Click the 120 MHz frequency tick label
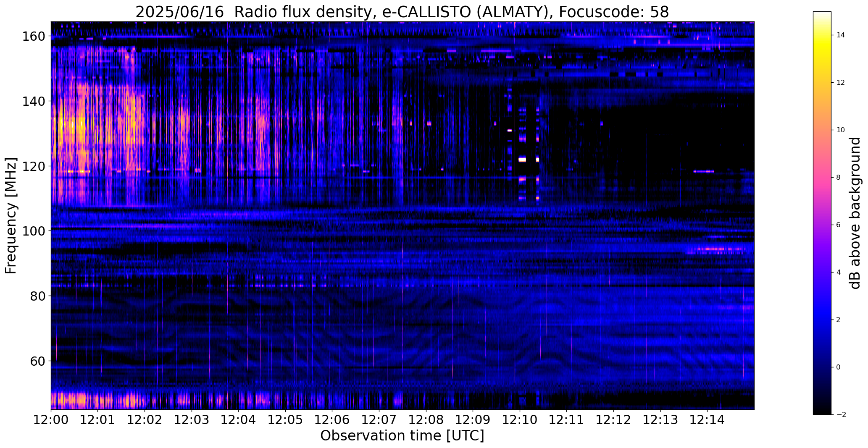Image resolution: width=868 pixels, height=448 pixels. coord(33,166)
